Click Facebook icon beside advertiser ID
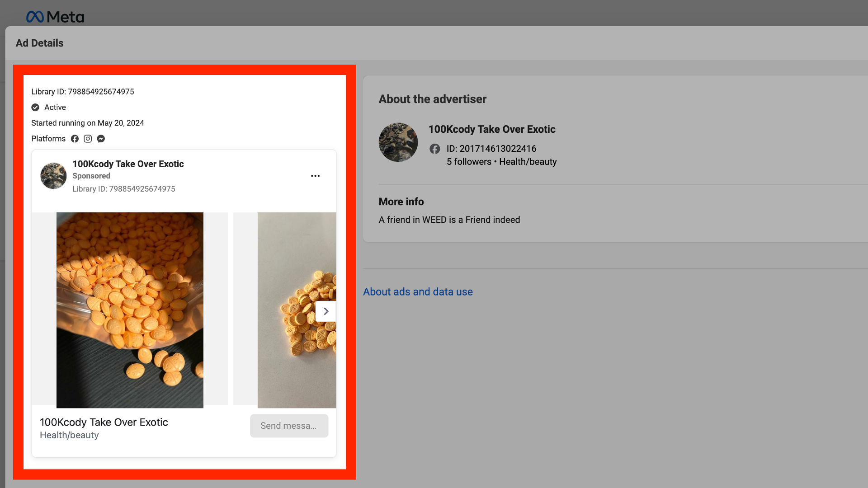This screenshot has width=868, height=488. tap(434, 149)
